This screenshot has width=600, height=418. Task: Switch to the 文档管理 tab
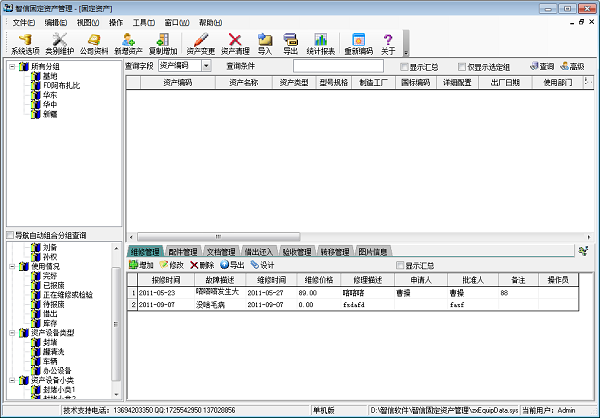coord(221,251)
